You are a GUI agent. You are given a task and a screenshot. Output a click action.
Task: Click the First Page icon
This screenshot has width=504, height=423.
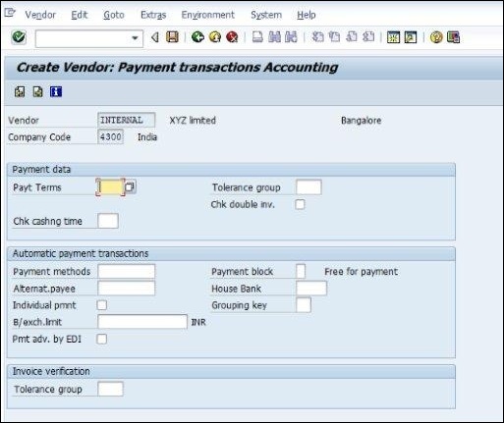317,37
